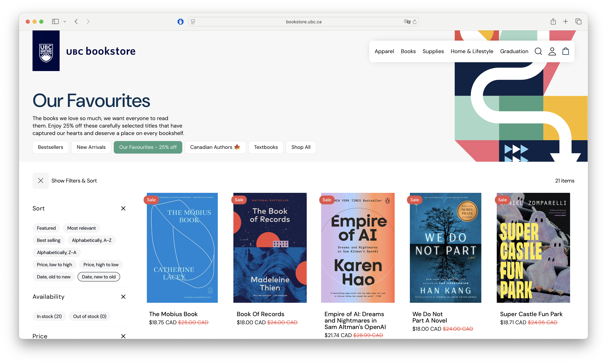
Task: Open the page reader icon in address bar
Action: 193,22
